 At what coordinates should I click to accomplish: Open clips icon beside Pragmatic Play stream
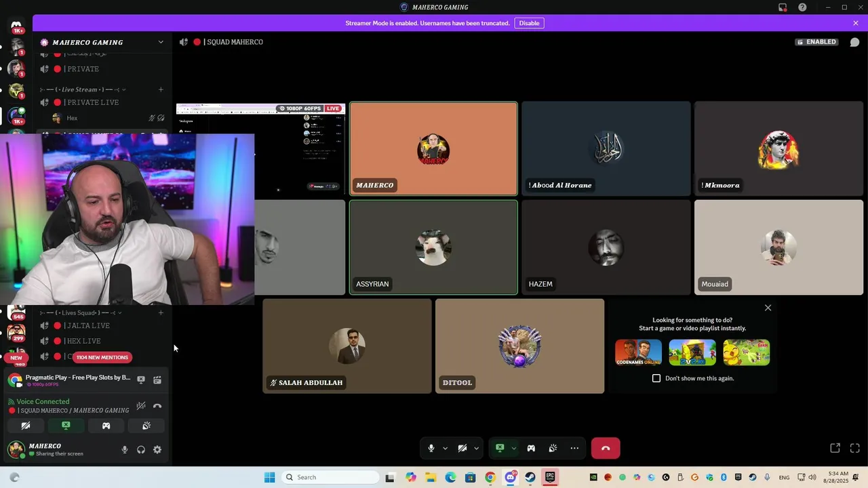[x=157, y=380]
